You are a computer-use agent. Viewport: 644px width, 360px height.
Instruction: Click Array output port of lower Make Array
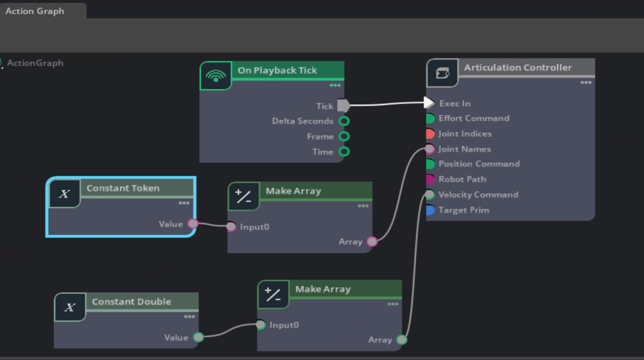click(x=401, y=340)
